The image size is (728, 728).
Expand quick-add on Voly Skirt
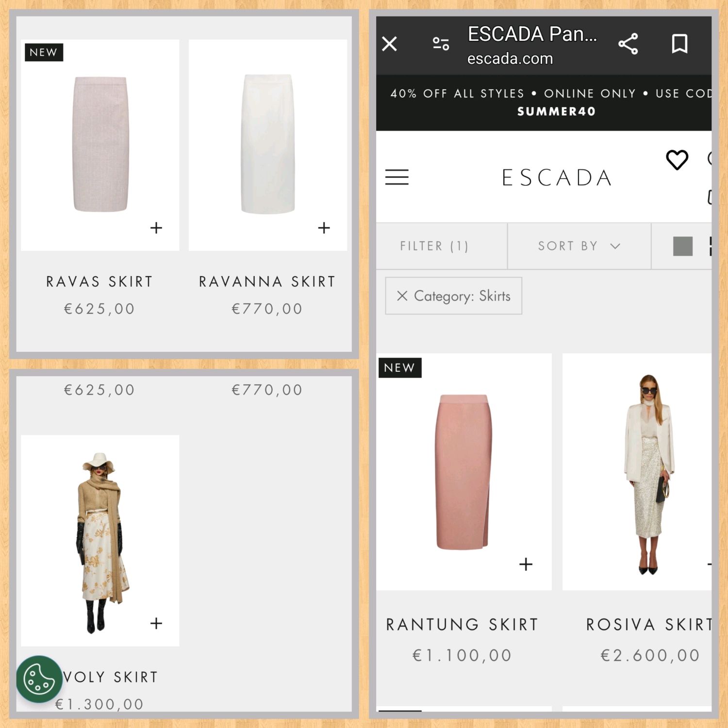tap(156, 623)
